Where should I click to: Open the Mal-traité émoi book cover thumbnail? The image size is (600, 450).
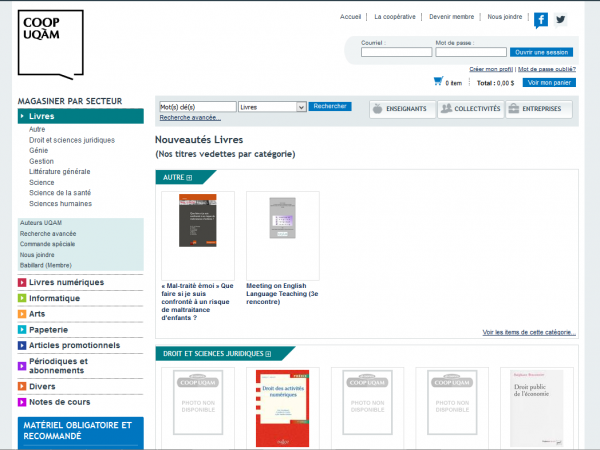(x=198, y=220)
